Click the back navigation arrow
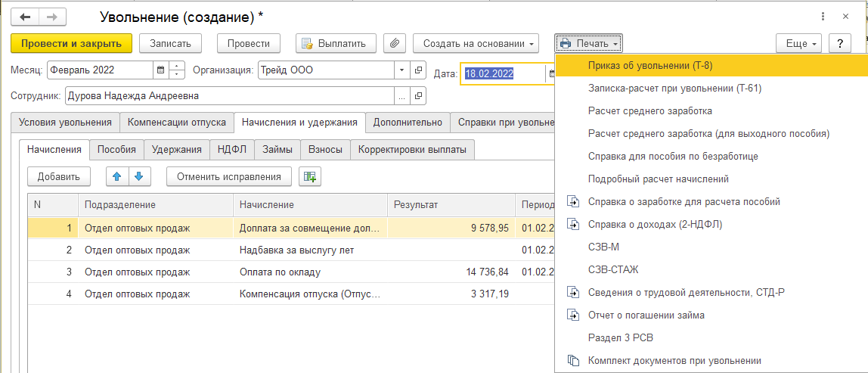This screenshot has width=868, height=373. point(26,16)
